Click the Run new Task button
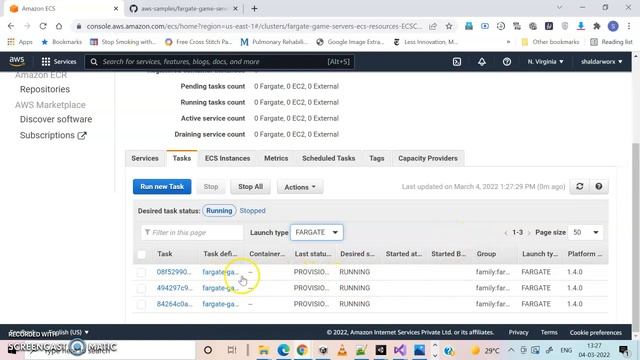The width and height of the screenshot is (640, 360). pyautogui.click(x=162, y=187)
